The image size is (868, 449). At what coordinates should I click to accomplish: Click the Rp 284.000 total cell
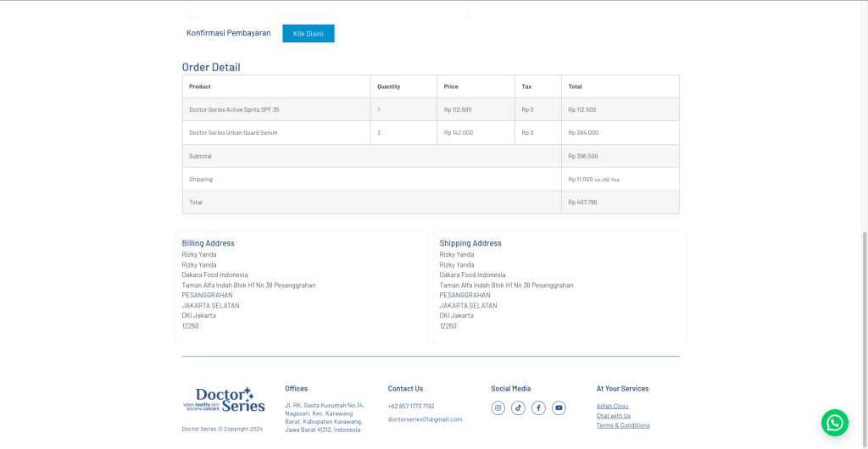coord(620,133)
